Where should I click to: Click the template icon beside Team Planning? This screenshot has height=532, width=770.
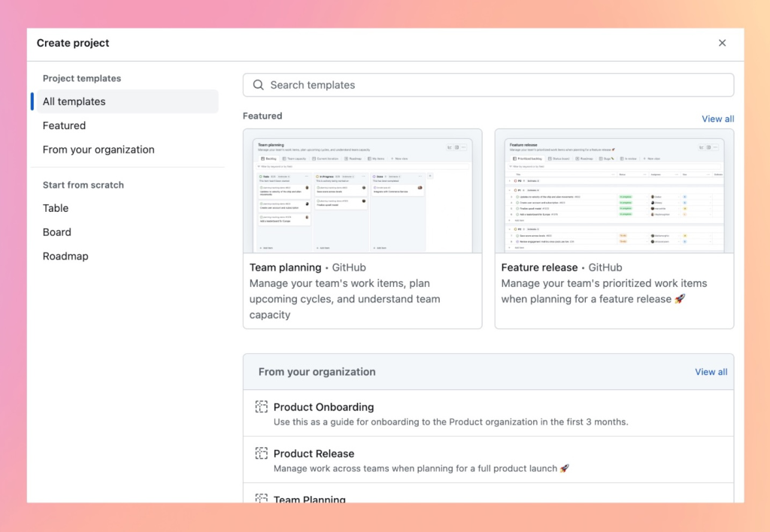point(261,499)
